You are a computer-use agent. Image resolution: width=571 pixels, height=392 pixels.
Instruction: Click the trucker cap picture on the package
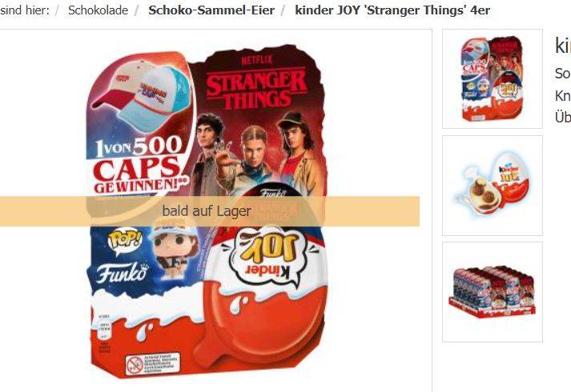142,94
